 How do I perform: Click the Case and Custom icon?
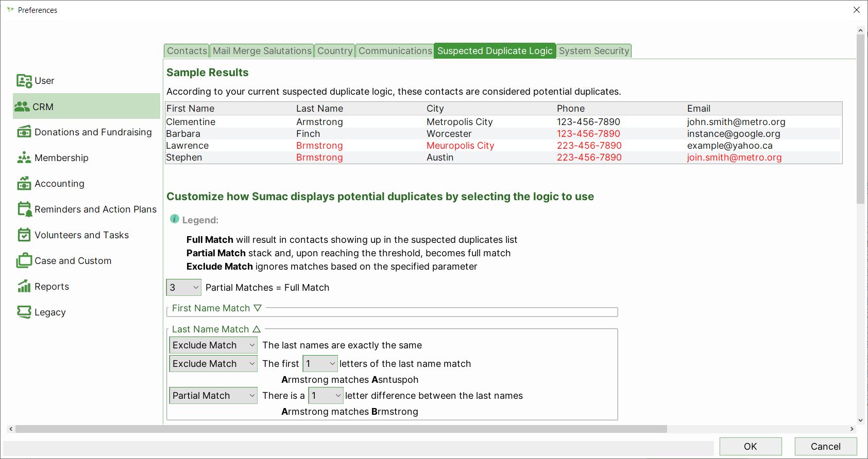24,260
